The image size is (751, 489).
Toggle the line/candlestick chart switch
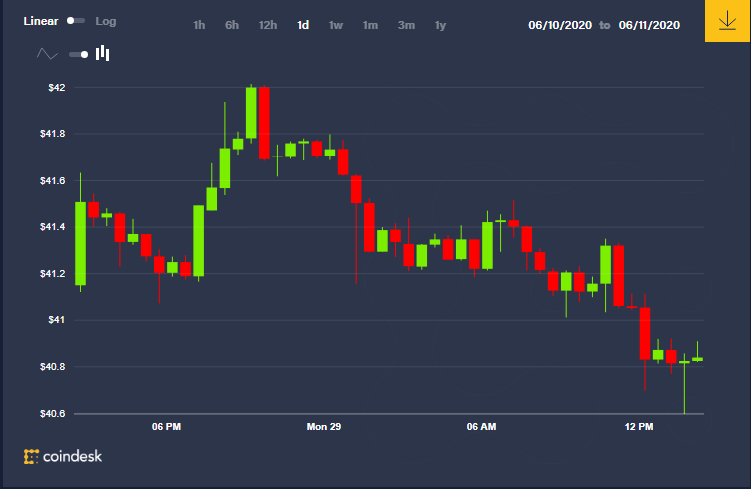[x=79, y=54]
